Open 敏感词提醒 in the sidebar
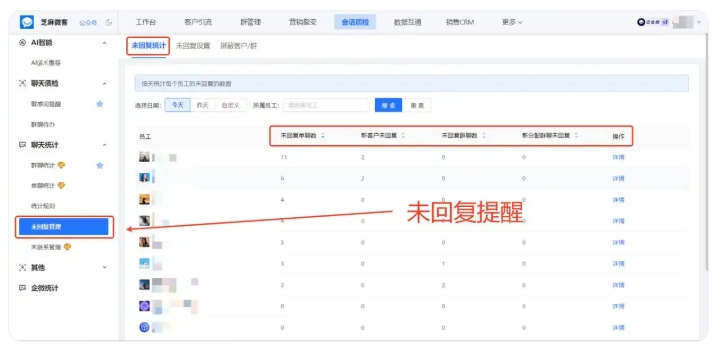The height and width of the screenshot is (362, 719). coord(46,104)
